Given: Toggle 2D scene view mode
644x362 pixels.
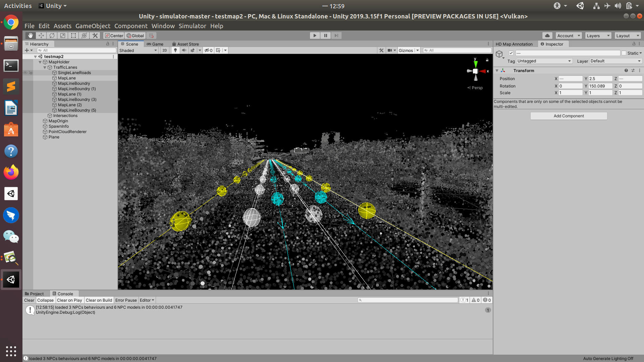Looking at the screenshot, I should 164,50.
